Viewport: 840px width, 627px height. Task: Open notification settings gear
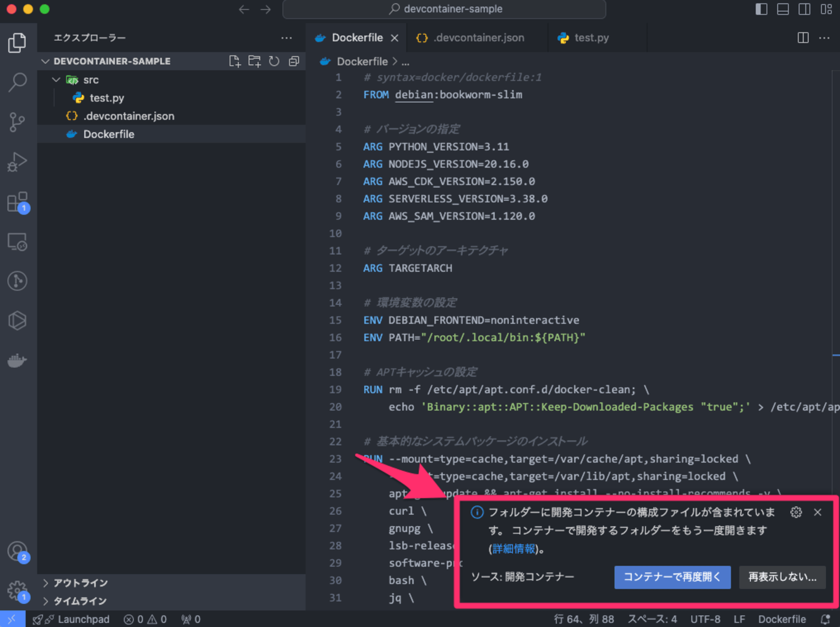(x=796, y=512)
